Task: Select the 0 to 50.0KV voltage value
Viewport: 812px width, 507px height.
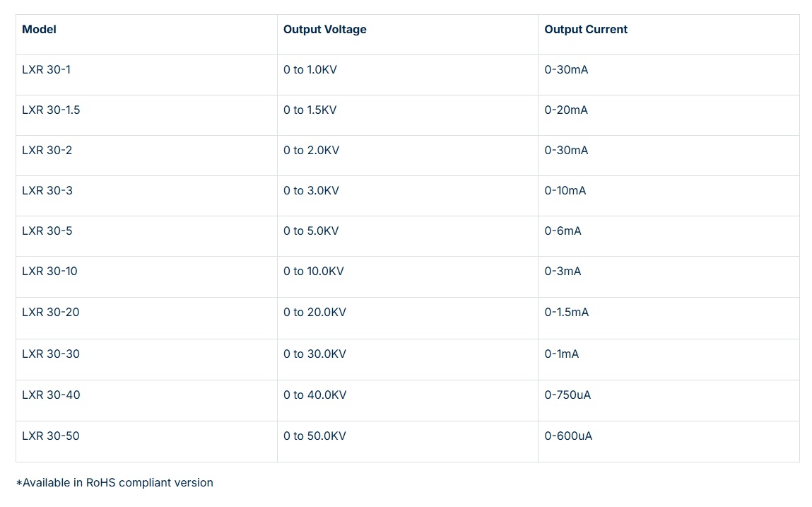Action: point(315,436)
